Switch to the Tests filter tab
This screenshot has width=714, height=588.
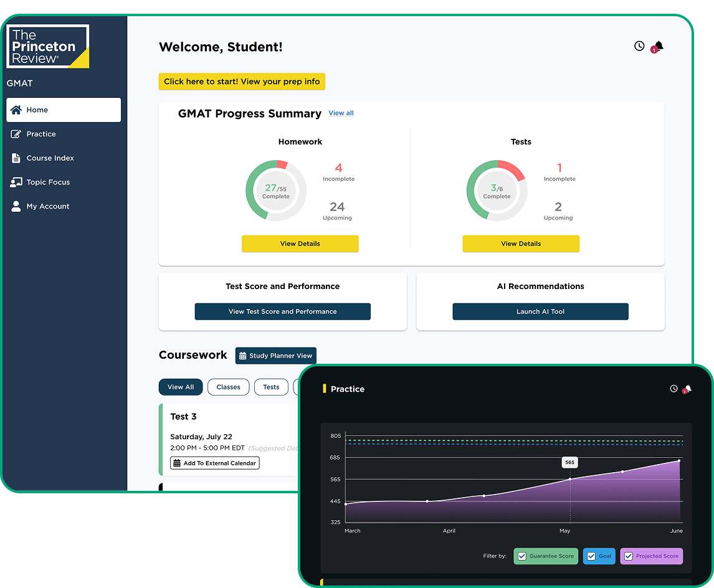270,387
